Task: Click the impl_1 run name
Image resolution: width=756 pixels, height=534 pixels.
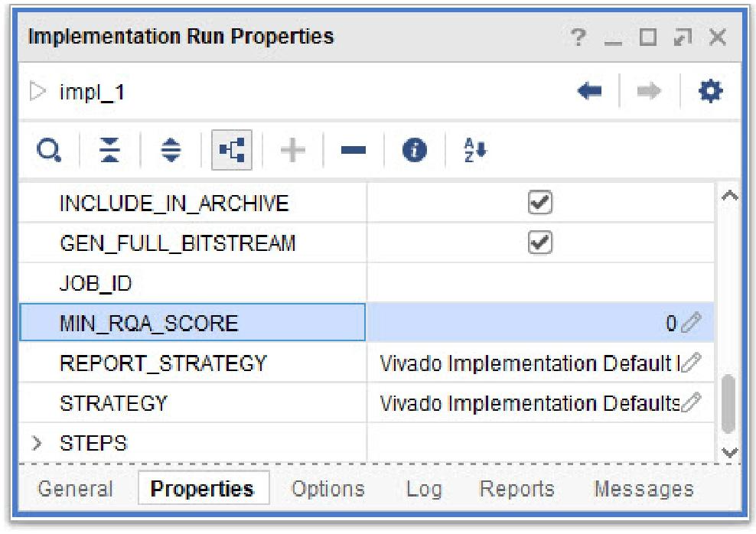Action: [92, 92]
